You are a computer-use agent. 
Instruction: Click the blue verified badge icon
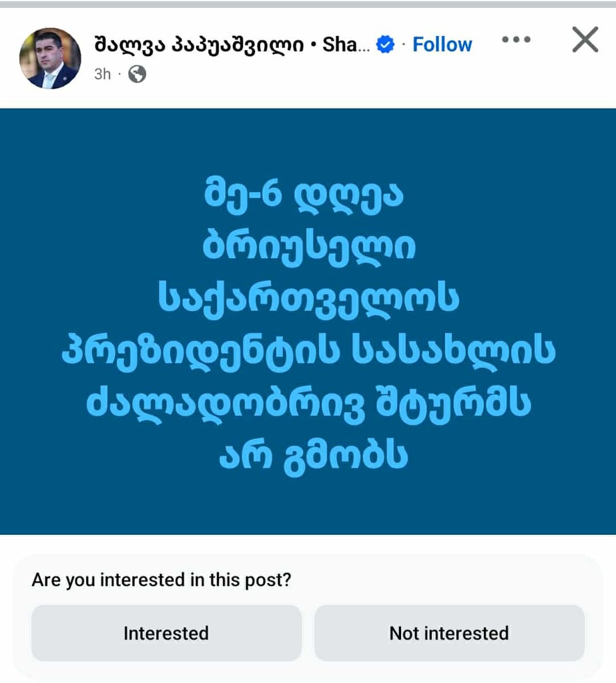pos(385,45)
